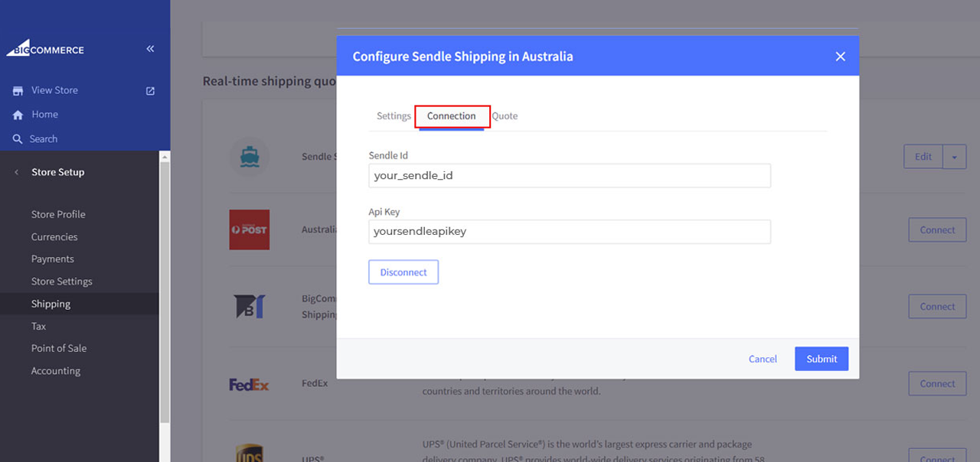Collapse the sidebar with double chevron

[150, 49]
